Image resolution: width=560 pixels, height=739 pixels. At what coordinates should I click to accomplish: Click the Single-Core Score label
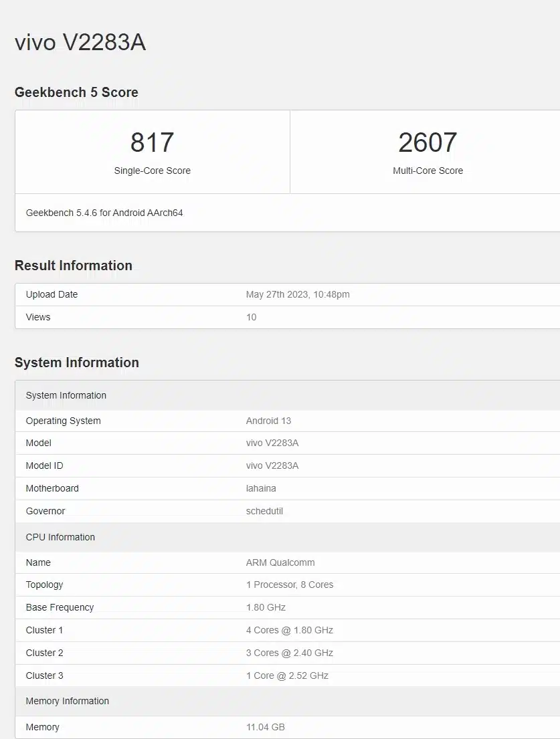pos(152,171)
